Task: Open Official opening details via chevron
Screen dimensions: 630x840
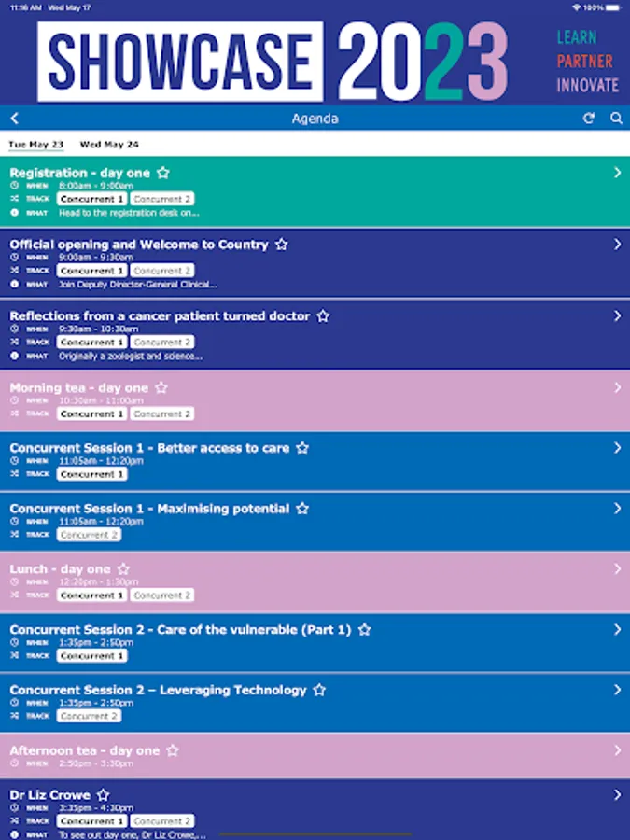Action: point(617,245)
